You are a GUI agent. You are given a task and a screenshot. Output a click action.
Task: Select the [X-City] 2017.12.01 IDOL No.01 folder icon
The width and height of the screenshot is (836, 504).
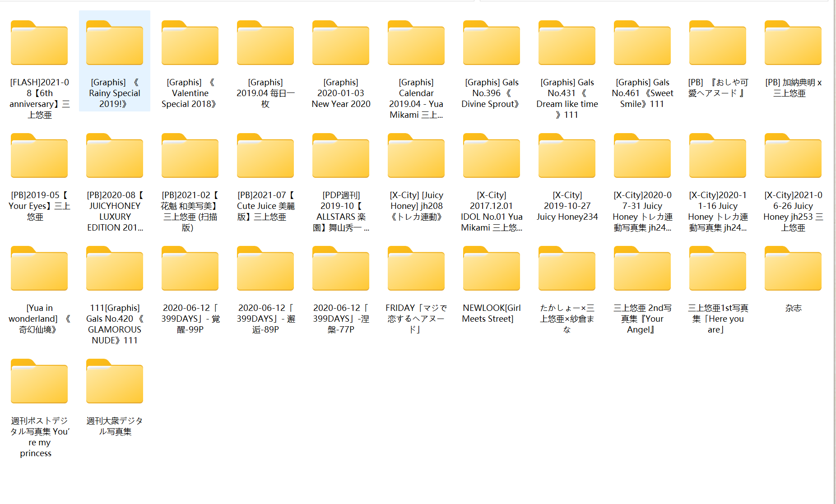click(x=492, y=156)
